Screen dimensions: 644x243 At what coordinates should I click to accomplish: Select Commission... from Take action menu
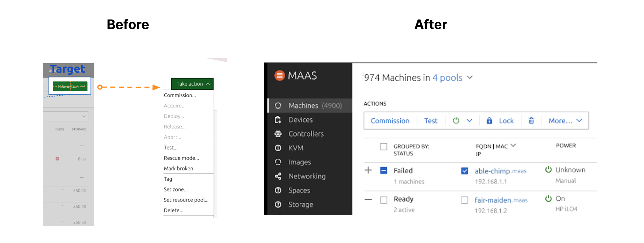[180, 95]
